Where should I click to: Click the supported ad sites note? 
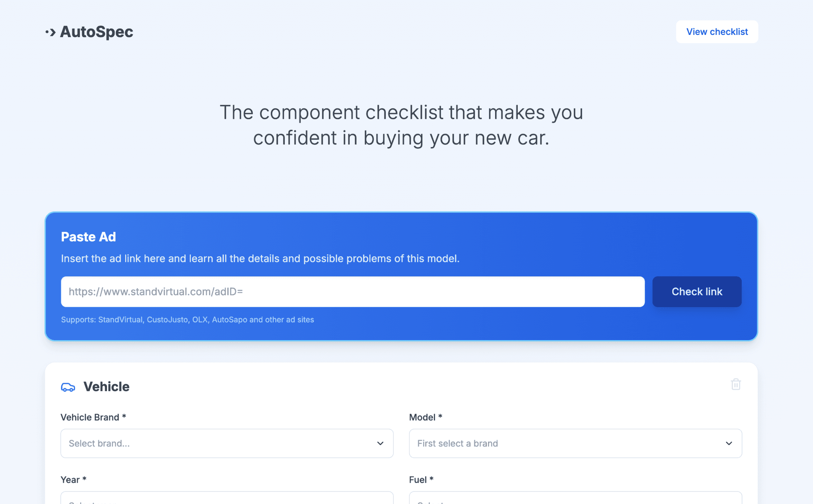(188, 320)
